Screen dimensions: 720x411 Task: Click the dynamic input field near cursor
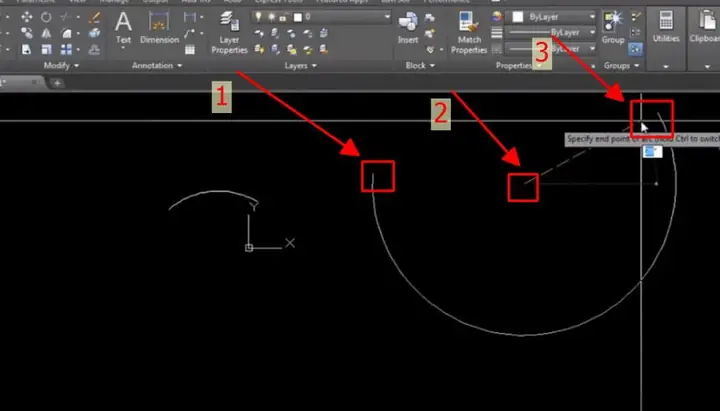click(x=652, y=152)
